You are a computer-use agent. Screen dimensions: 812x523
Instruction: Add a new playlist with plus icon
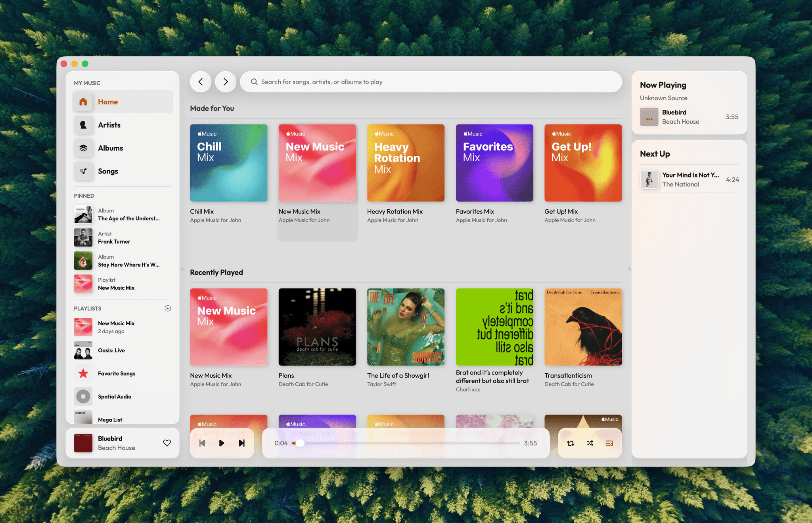click(168, 308)
